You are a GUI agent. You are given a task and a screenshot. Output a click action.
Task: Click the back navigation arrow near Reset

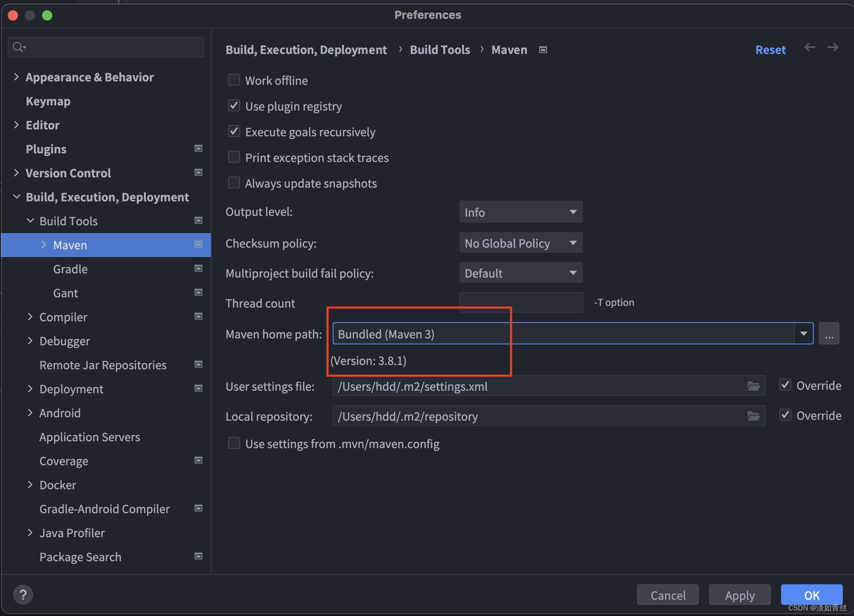point(810,48)
